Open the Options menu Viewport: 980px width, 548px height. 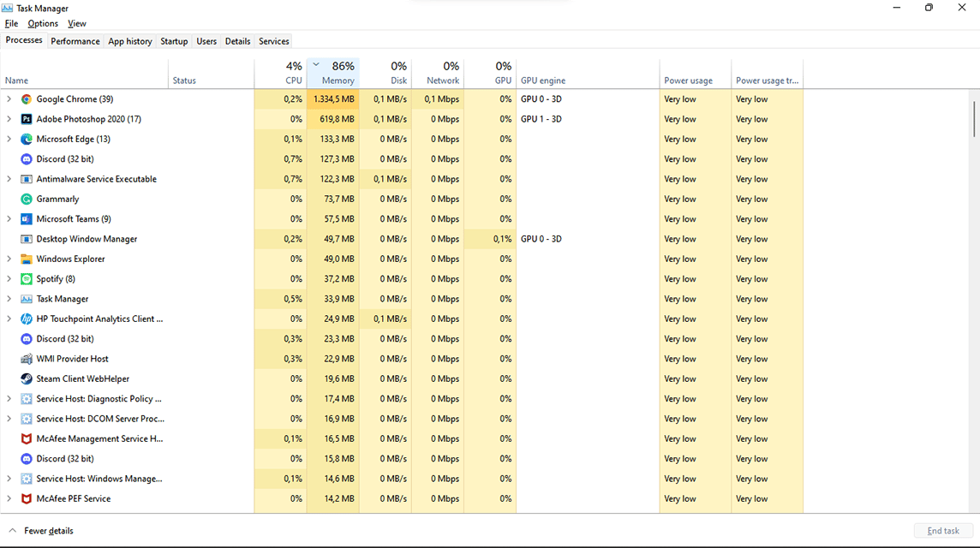point(43,24)
